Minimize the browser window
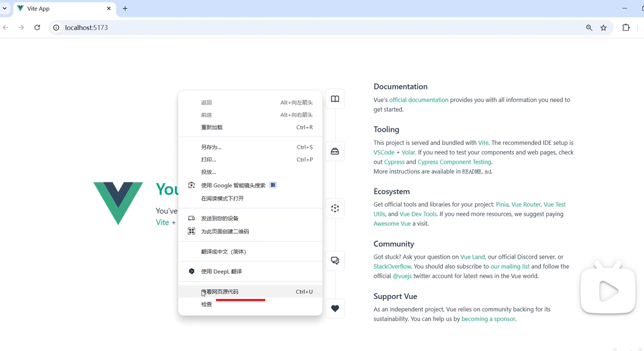644x351 pixels. coord(625,8)
